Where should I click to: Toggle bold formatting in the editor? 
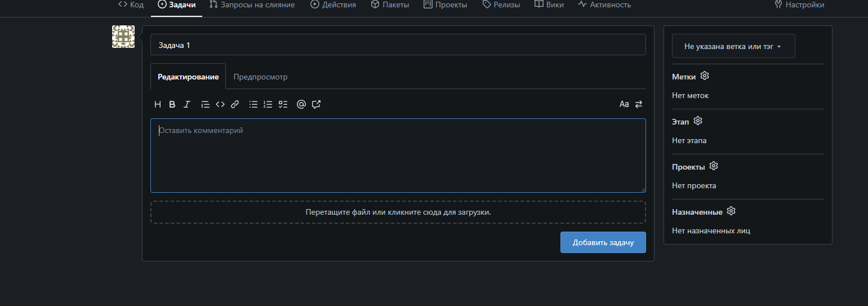tap(172, 104)
